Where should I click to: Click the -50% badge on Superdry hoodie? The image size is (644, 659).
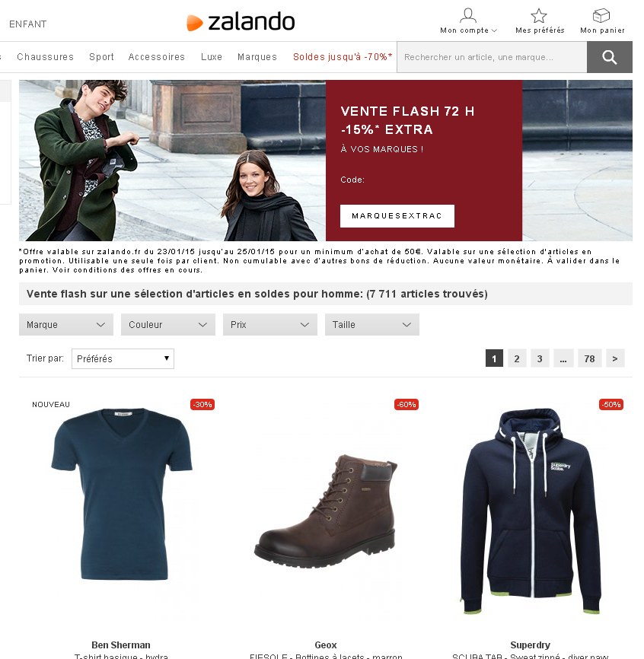coord(611,404)
